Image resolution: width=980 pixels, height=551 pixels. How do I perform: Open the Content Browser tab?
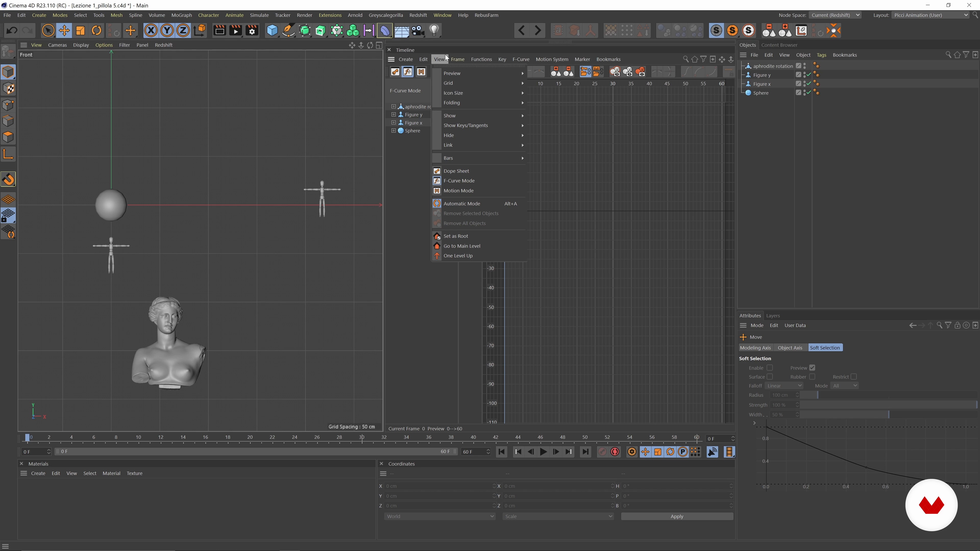tap(779, 45)
